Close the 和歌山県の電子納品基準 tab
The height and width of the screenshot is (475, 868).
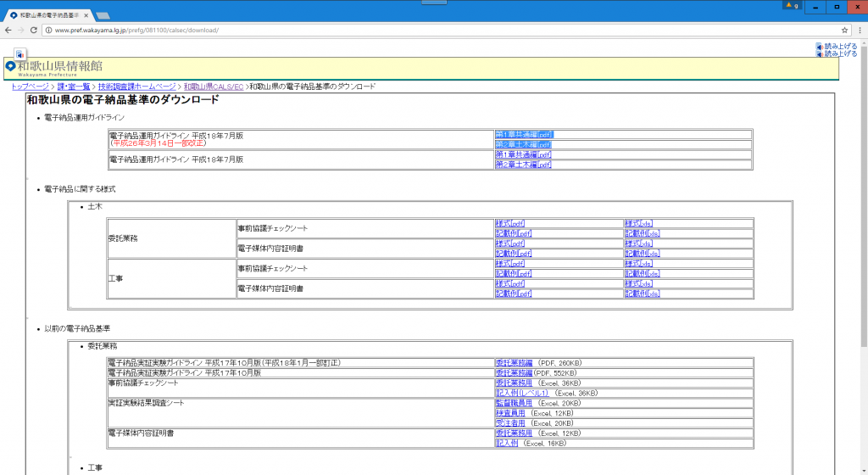pyautogui.click(x=86, y=15)
